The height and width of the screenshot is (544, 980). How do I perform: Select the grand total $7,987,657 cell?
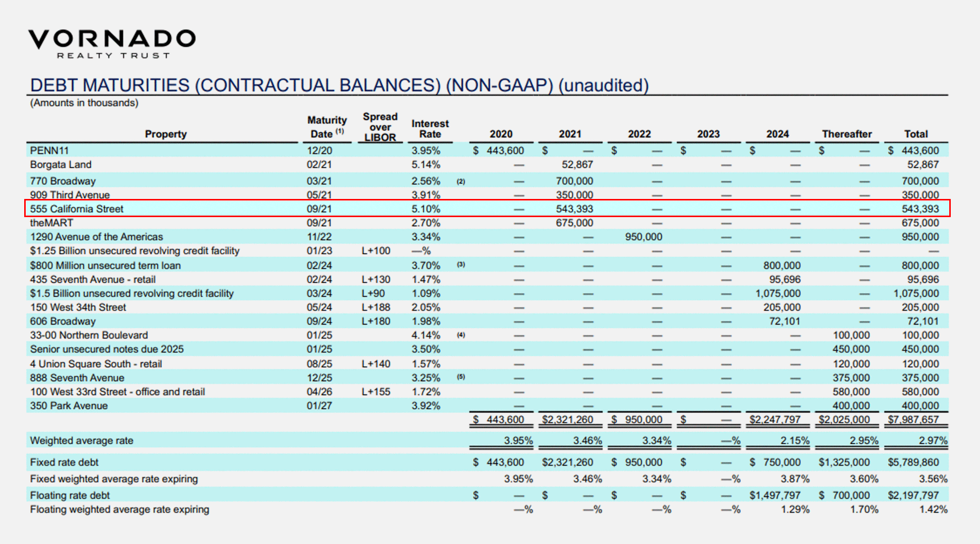pyautogui.click(x=913, y=419)
